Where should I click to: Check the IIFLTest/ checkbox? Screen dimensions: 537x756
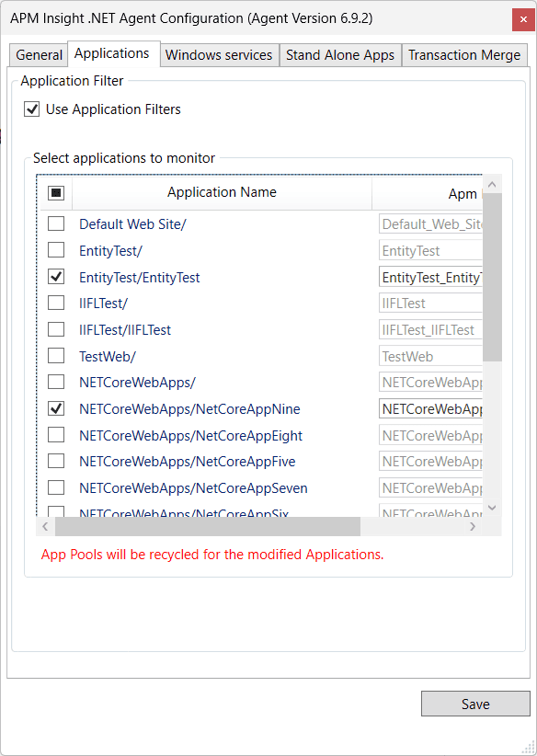(x=56, y=303)
